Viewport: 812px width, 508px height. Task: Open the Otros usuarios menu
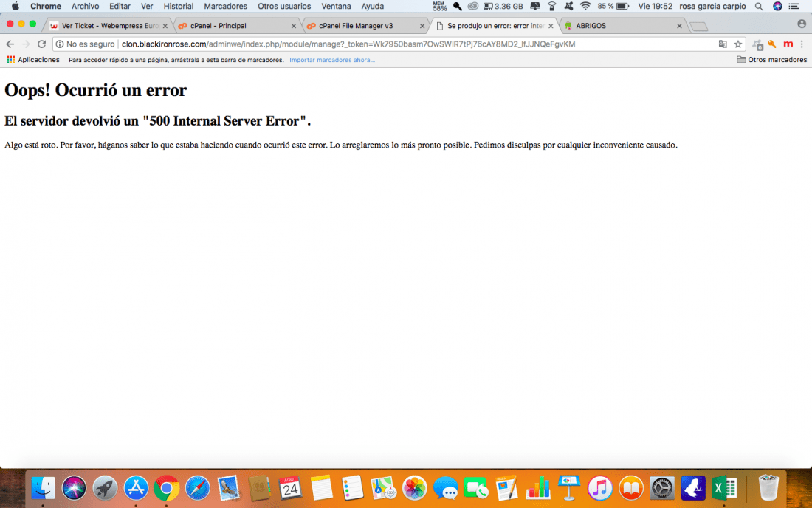(x=284, y=6)
